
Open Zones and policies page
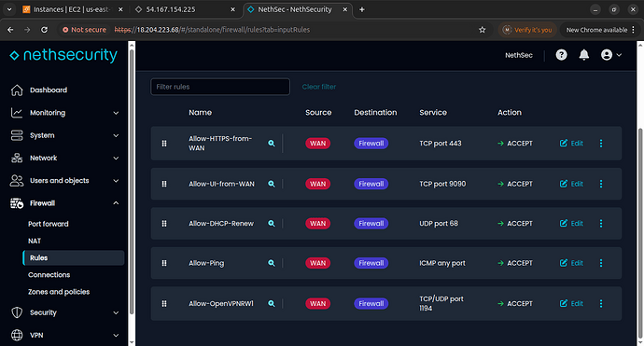(59, 292)
